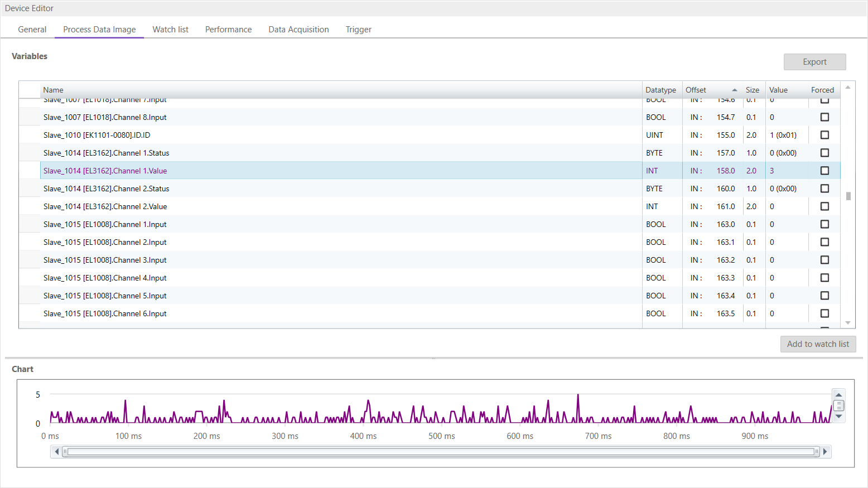This screenshot has width=868, height=488.
Task: Sort the variables by the Name column header
Action: (54, 90)
